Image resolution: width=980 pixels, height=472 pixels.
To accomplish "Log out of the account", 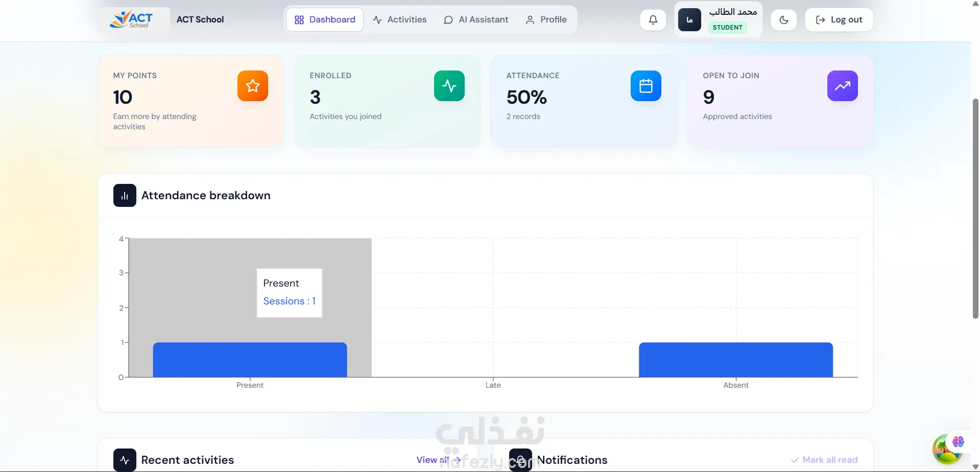I will point(839,20).
